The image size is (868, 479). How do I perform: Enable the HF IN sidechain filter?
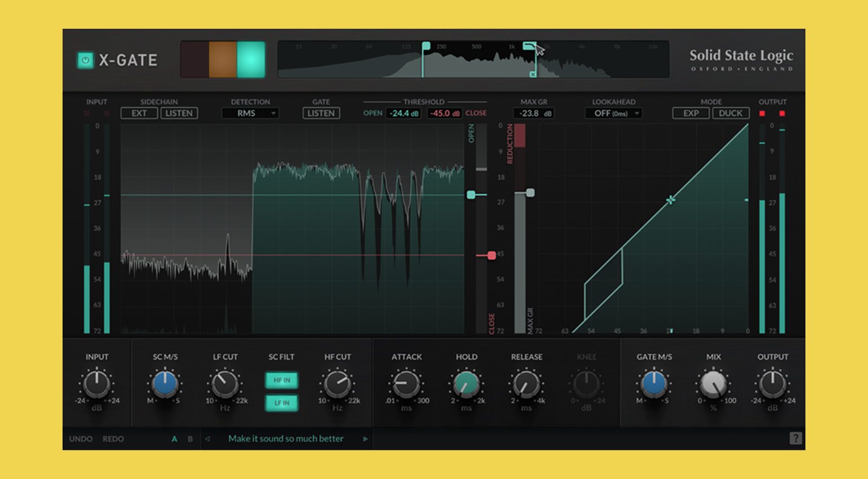[x=282, y=381]
